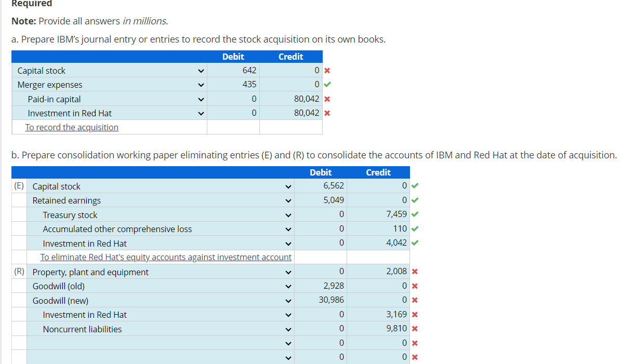Click the Noncurrent liabilities credit field 9,810
This screenshot has height=364, width=622.
tap(378, 329)
